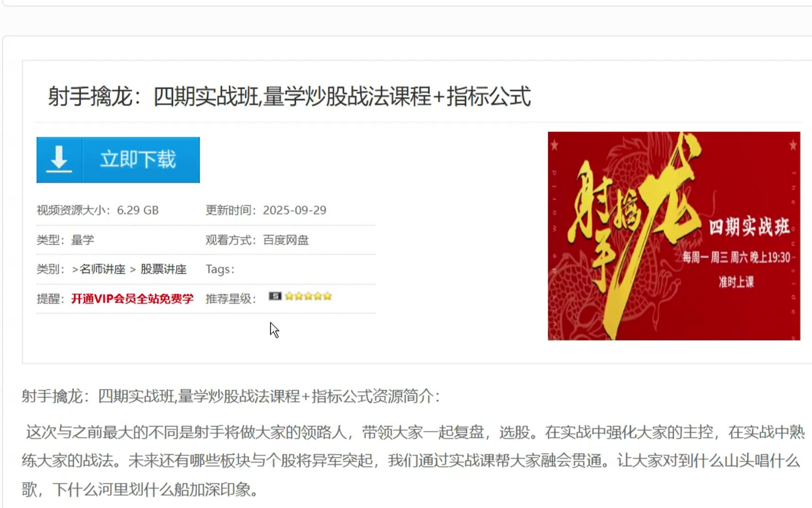The width and height of the screenshot is (812, 508).
Task: Click the star at banner top-left corner
Action: (x=554, y=145)
